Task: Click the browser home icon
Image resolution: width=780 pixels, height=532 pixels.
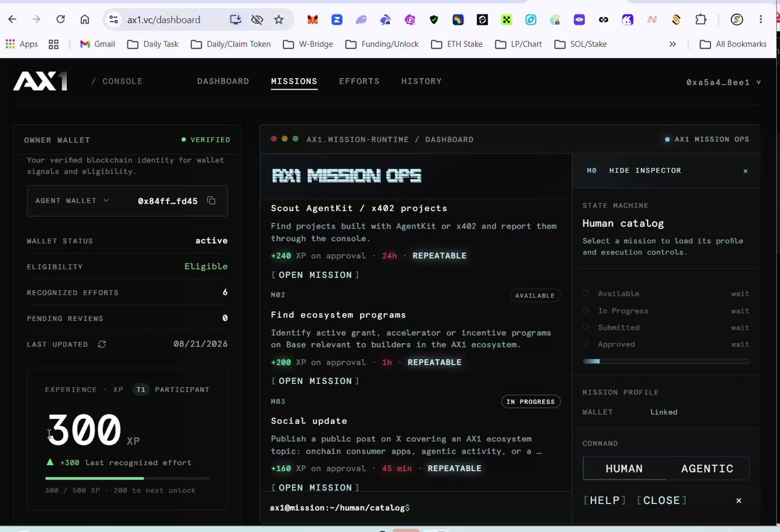Action: (85, 19)
